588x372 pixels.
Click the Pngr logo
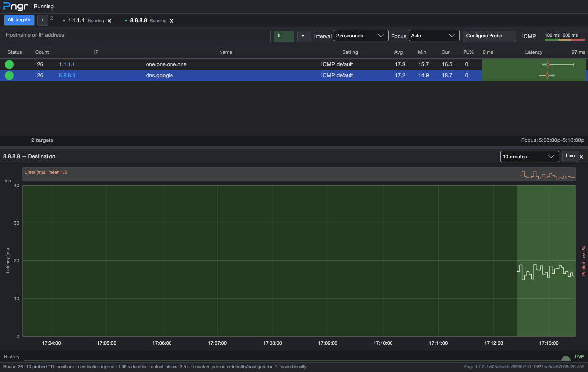[16, 7]
